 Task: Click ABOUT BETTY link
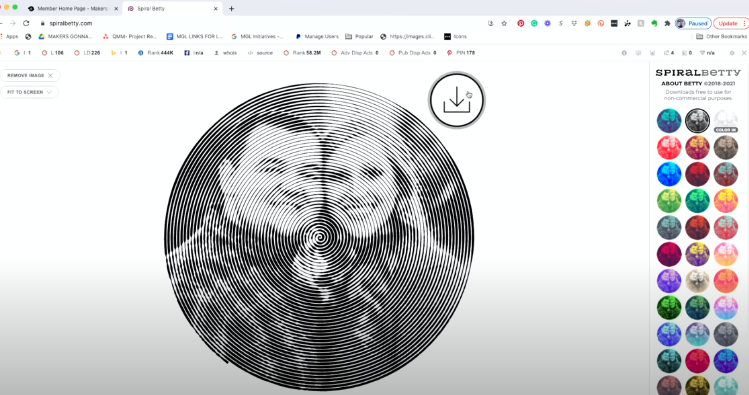[682, 84]
